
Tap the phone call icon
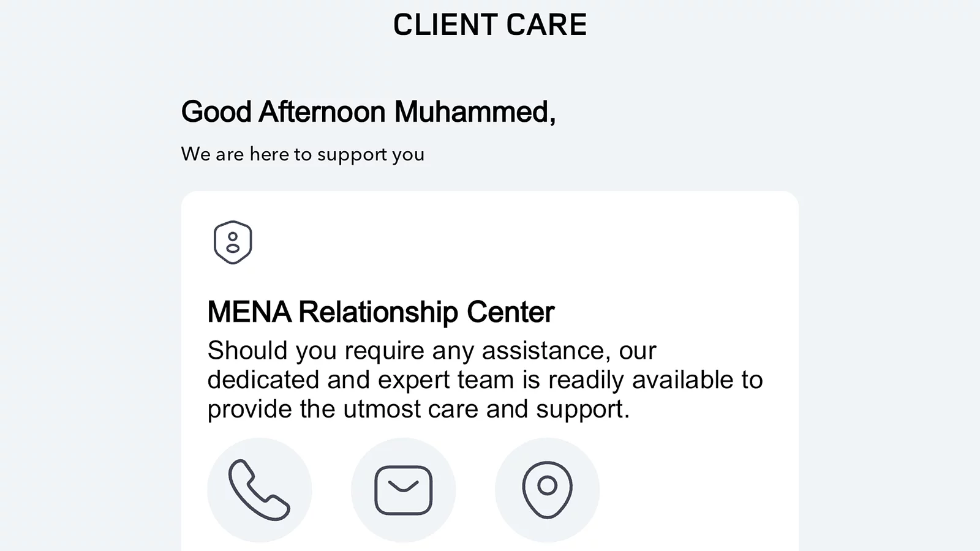pos(259,490)
